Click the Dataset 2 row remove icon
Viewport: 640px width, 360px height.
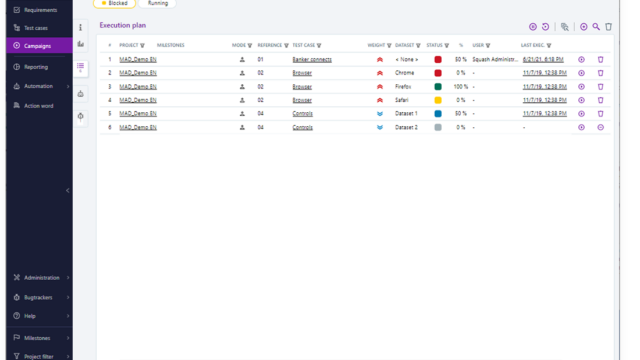(x=600, y=127)
